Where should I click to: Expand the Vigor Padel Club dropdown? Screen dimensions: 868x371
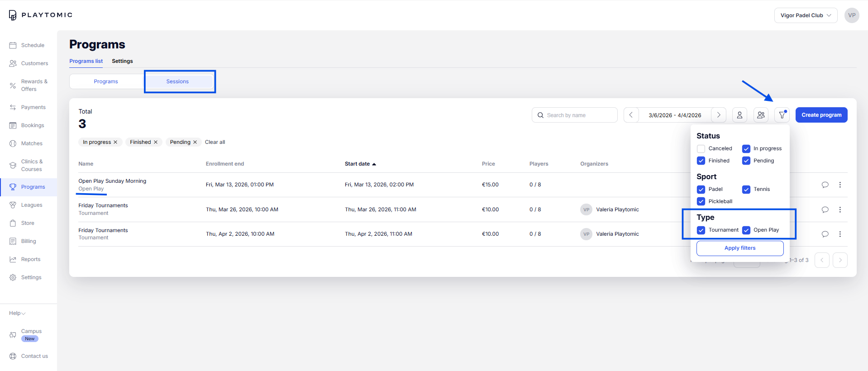pyautogui.click(x=806, y=15)
